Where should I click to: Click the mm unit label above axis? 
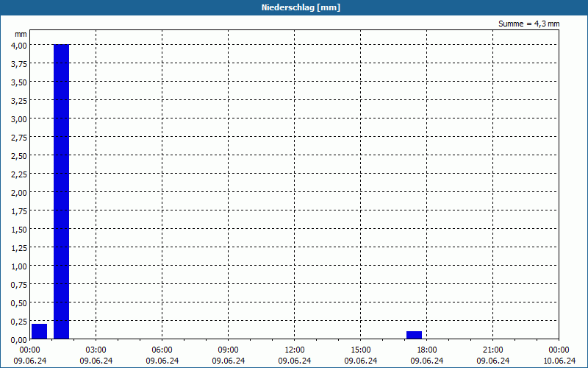point(21,34)
